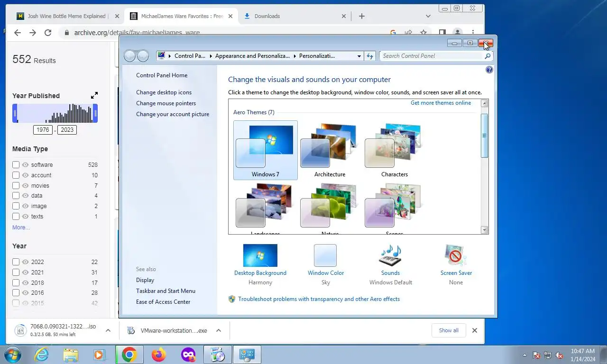
Task: Expand More... media type filters
Action: [21, 227]
